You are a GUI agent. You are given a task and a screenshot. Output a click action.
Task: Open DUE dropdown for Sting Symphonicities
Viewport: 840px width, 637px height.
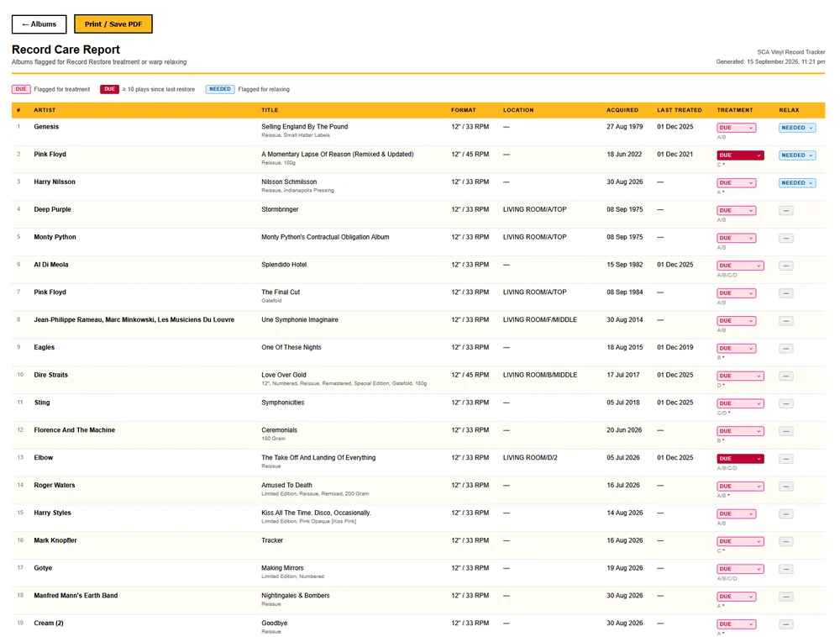click(740, 403)
